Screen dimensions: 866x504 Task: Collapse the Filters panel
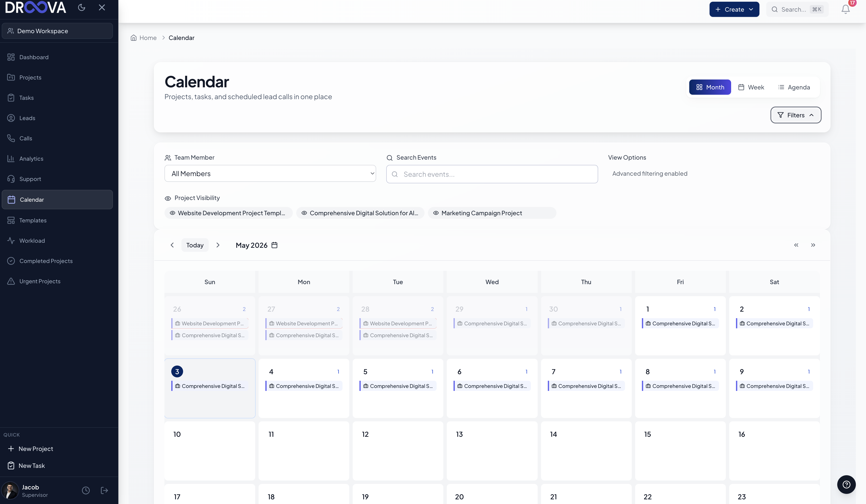(x=796, y=115)
